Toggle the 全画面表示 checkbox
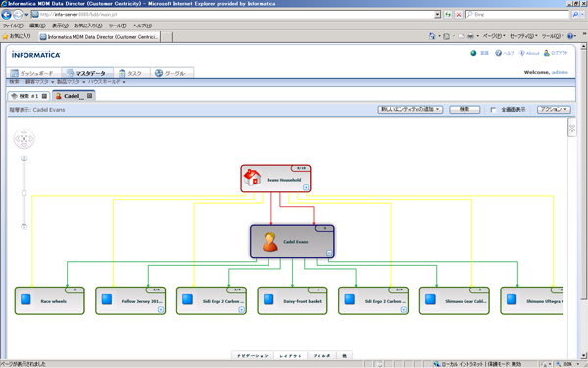Viewport: 588px width, 368px height. click(x=493, y=110)
